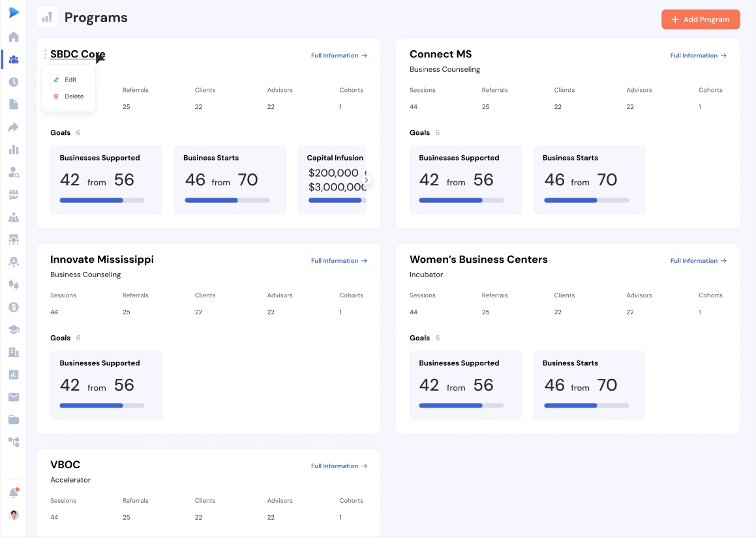
Task: Click the Add Program button
Action: pos(701,20)
